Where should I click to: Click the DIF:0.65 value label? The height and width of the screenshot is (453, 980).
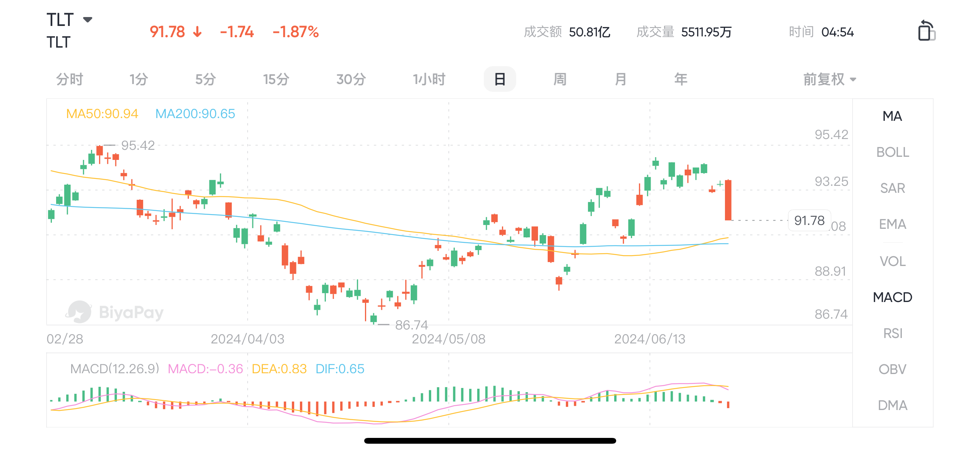pos(340,369)
